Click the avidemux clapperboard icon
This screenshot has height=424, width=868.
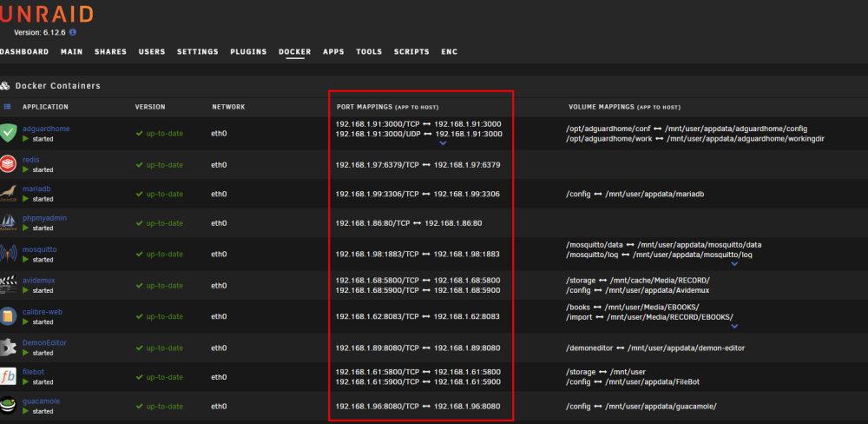[7, 285]
